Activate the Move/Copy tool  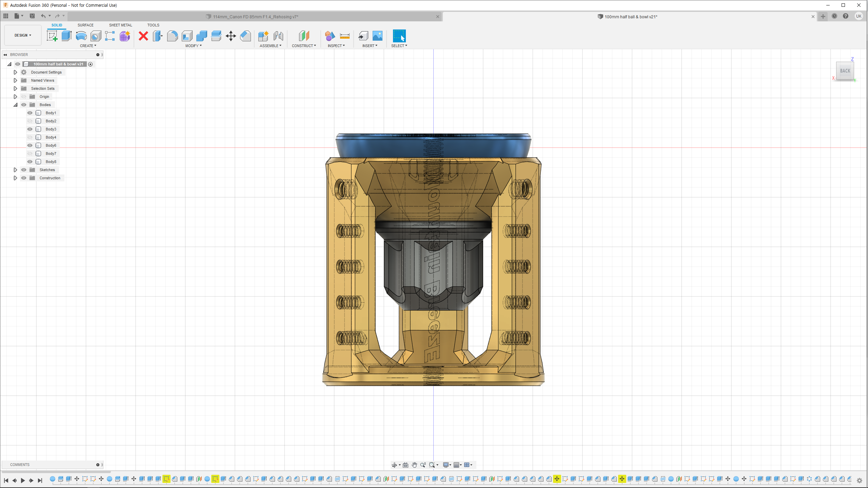(231, 36)
